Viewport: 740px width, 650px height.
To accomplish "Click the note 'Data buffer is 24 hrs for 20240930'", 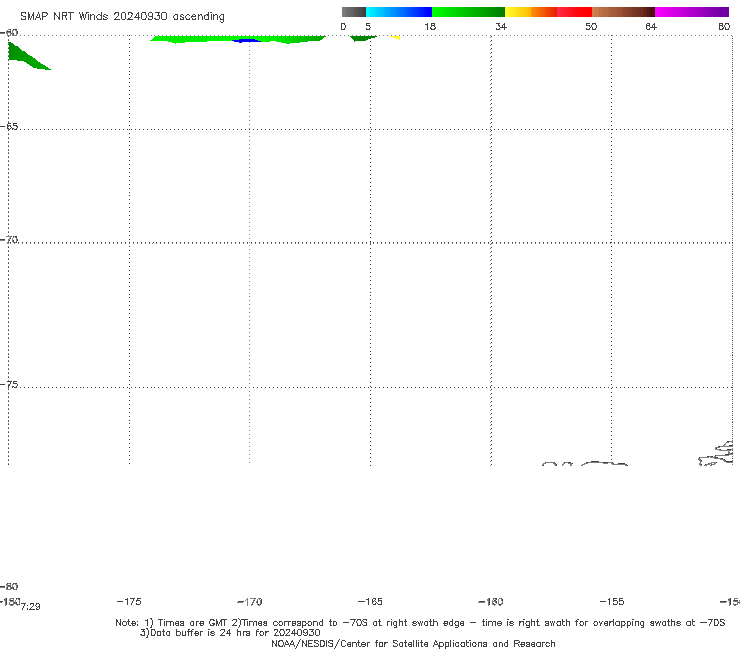I will pyautogui.click(x=230, y=633).
